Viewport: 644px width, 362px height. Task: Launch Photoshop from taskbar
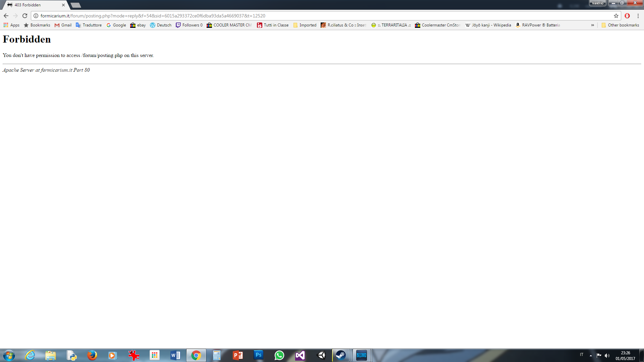coord(258,355)
